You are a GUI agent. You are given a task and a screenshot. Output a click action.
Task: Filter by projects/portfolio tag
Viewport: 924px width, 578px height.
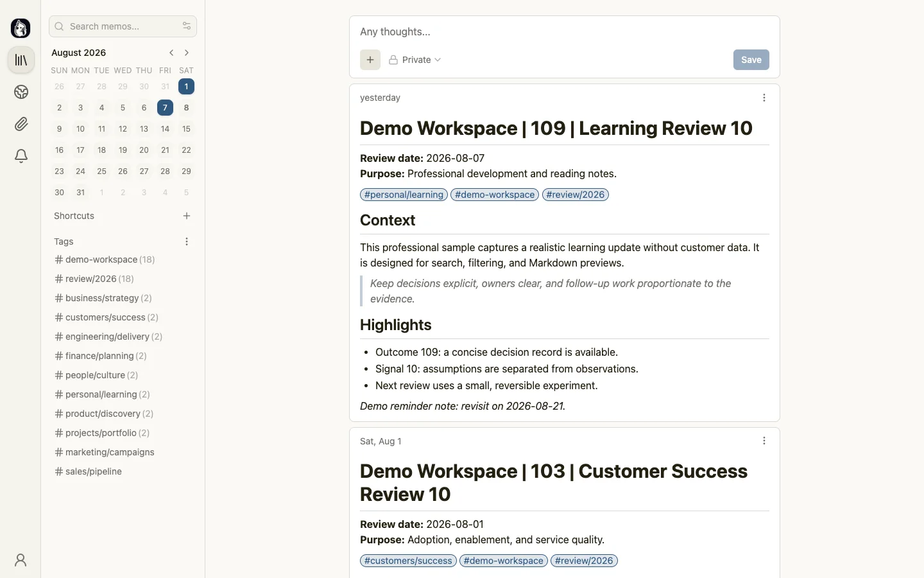click(x=102, y=433)
